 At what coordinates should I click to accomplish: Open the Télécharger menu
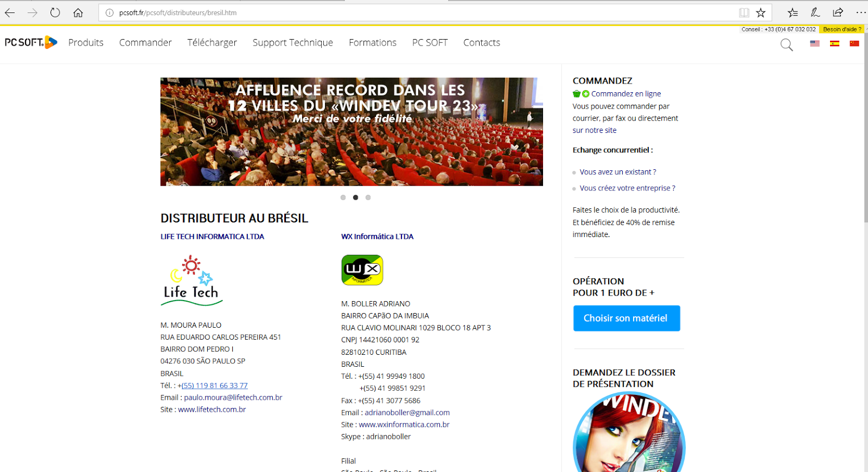pyautogui.click(x=212, y=42)
